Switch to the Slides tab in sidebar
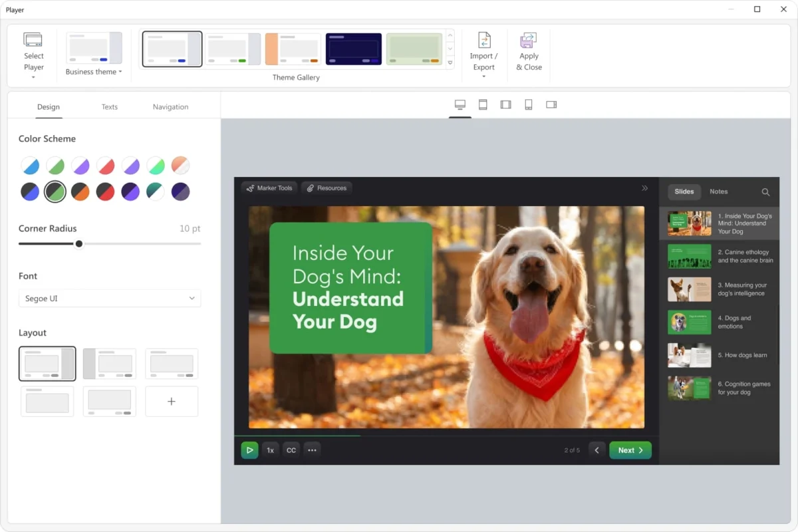Screen dimensions: 798x532 pos(684,192)
